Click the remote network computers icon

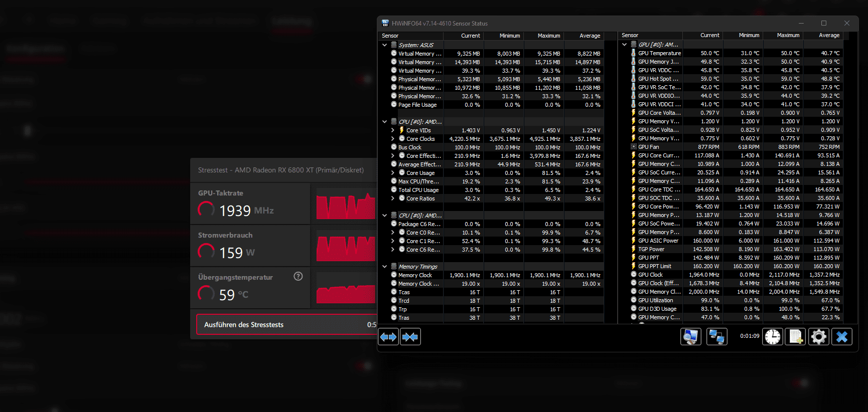click(x=716, y=337)
